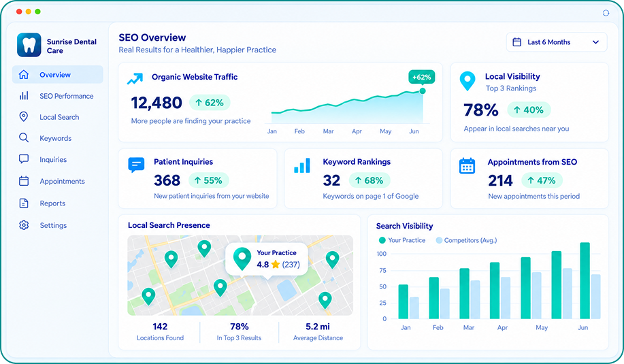Click the SEO Overview heading
Screen dimensions: 624x364
click(152, 37)
